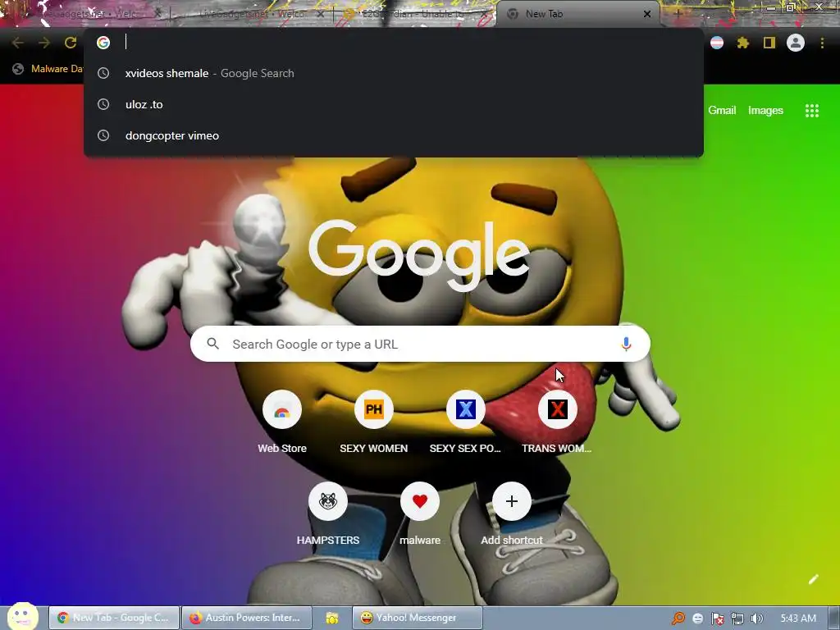Click the orange magnifier tray icon
The width and height of the screenshot is (840, 630).
point(678,619)
